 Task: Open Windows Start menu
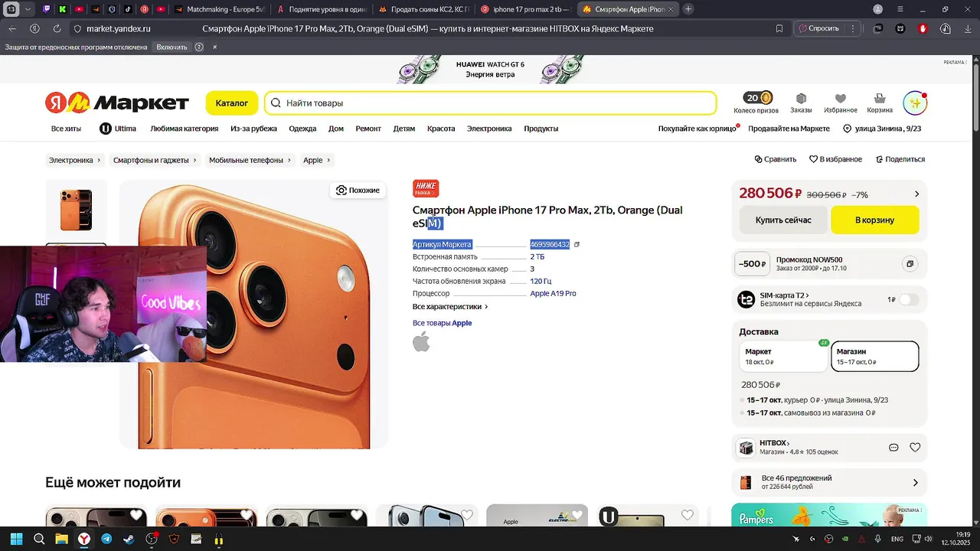pos(16,539)
